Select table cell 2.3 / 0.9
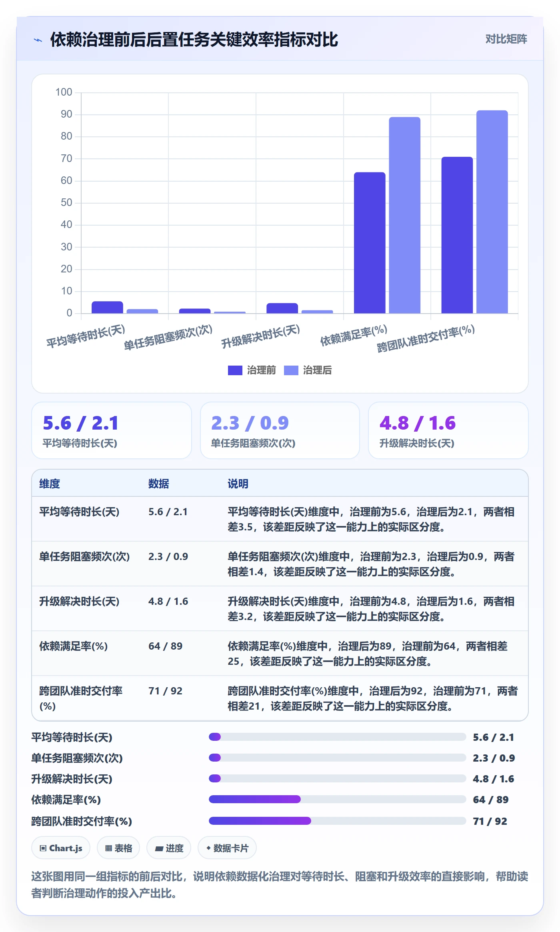Viewport: 560px width, 932px height. [x=168, y=556]
